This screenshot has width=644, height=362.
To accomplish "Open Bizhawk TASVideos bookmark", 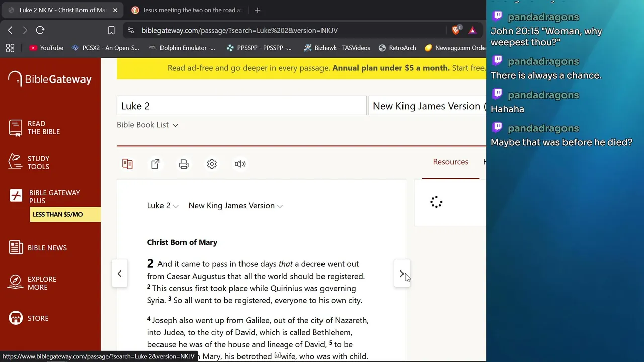I will [x=337, y=48].
